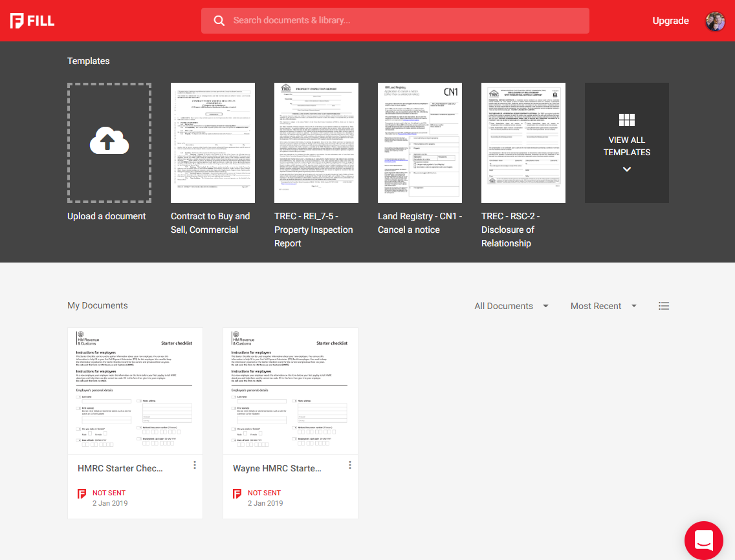Switch to list view icon

coord(664,306)
